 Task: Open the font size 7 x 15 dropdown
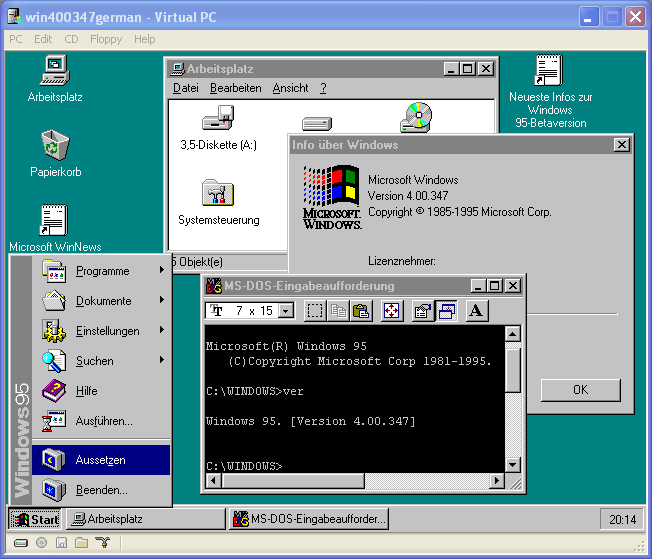286,311
